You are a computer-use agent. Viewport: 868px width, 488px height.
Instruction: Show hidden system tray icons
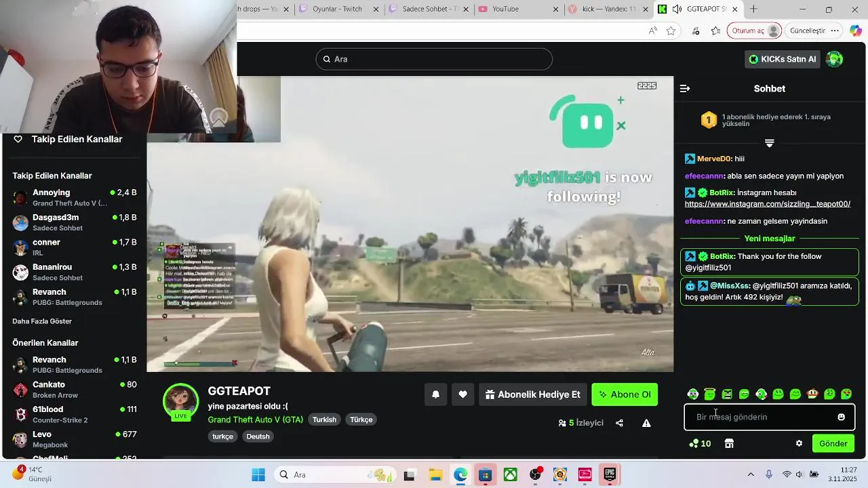[751, 474]
